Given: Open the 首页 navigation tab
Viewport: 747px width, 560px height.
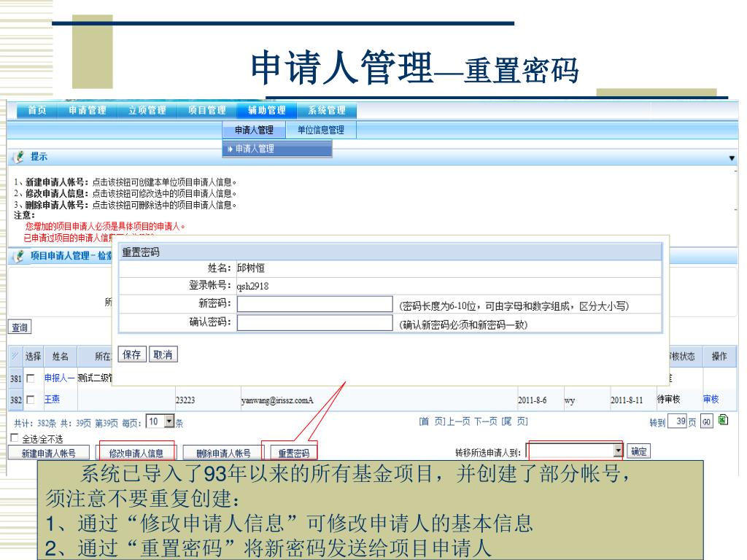Looking at the screenshot, I should click(36, 111).
